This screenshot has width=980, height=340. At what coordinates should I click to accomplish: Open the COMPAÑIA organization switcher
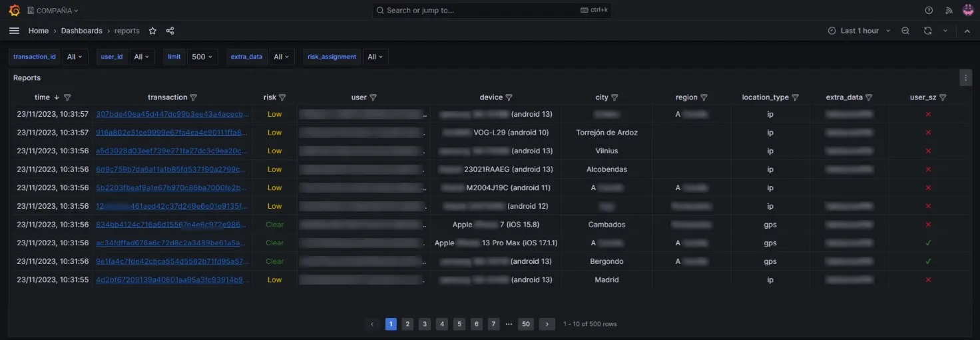click(53, 11)
